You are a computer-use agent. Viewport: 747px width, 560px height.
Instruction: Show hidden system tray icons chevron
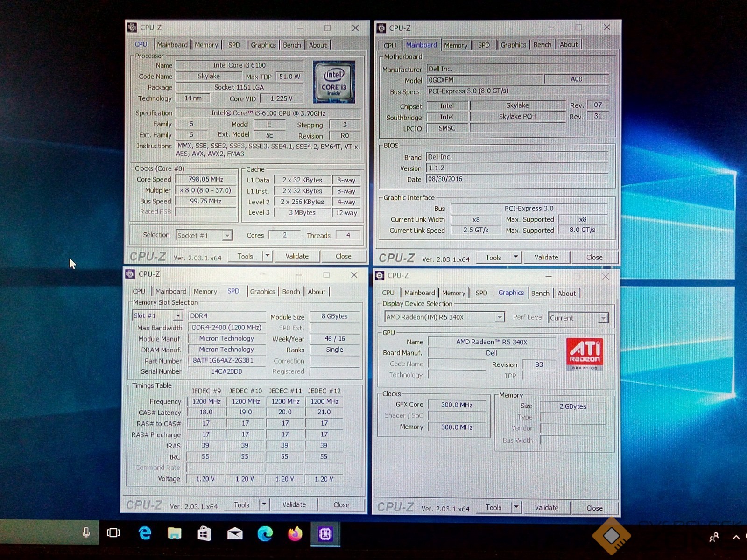[736, 538]
